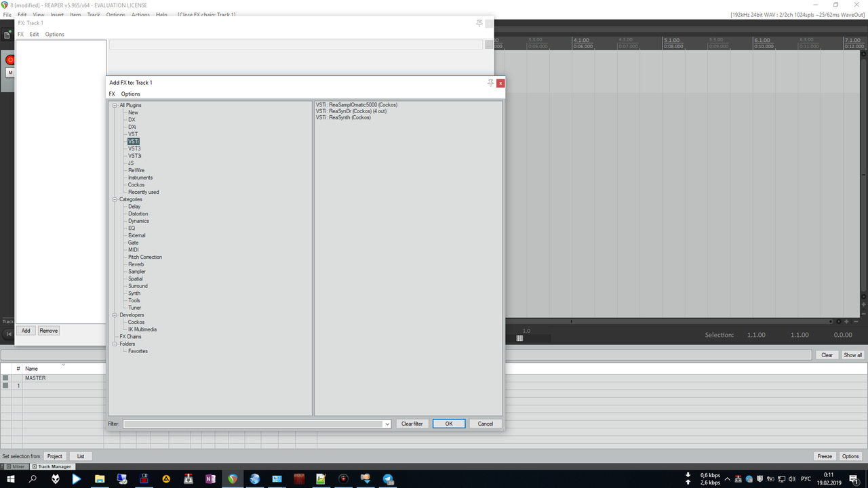Open the action center notifications icon
The image size is (868, 488).
[854, 479]
